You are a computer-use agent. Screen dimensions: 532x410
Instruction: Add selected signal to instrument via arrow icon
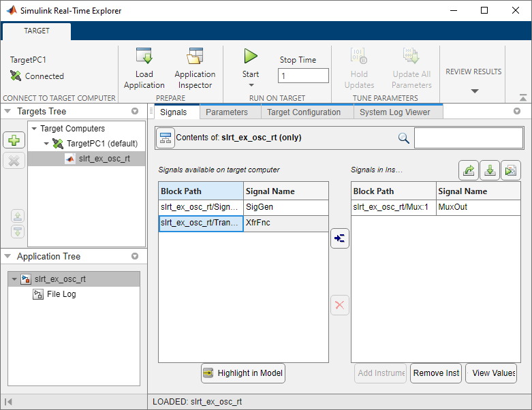pos(340,238)
